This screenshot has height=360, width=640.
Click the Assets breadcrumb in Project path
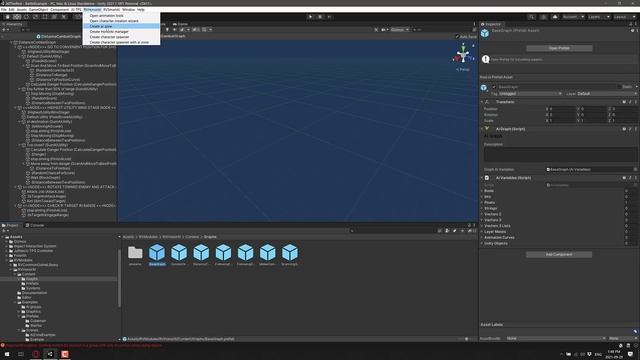click(129, 237)
